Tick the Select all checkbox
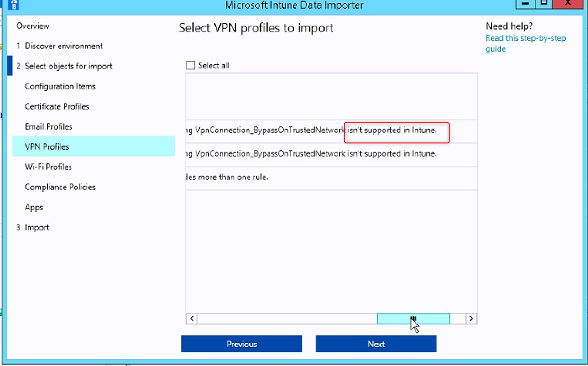 click(x=191, y=65)
